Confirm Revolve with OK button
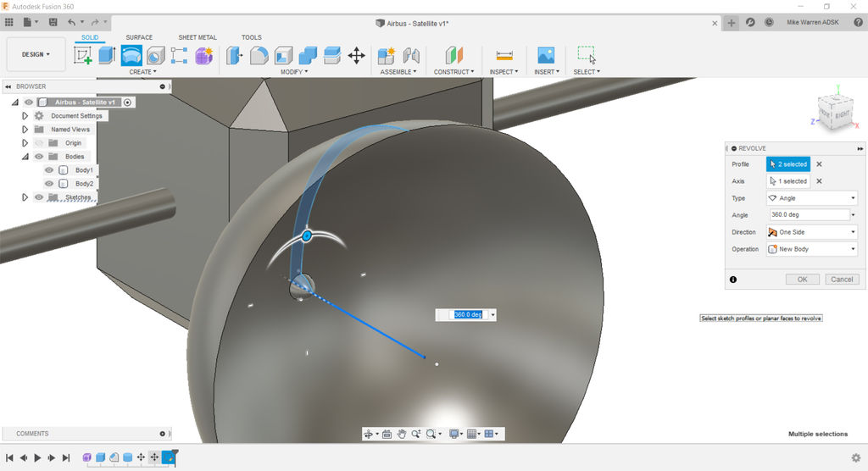 click(x=802, y=280)
